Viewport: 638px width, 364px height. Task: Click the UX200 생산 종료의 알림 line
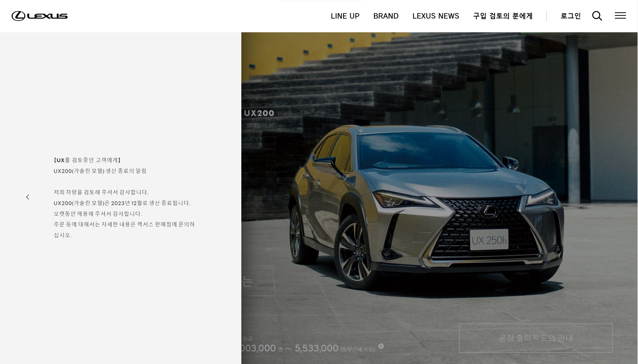(100, 171)
